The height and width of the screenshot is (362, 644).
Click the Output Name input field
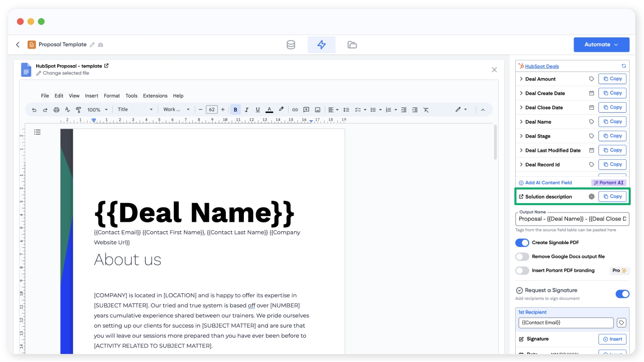tap(572, 219)
